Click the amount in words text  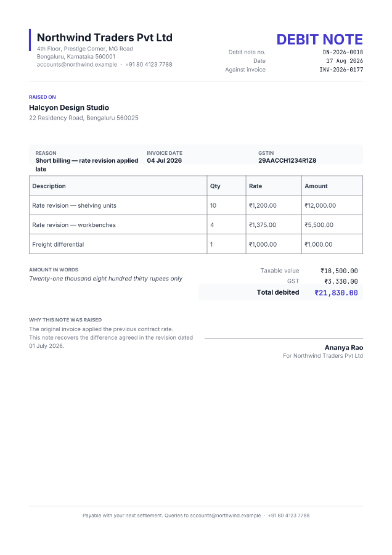pos(105,279)
